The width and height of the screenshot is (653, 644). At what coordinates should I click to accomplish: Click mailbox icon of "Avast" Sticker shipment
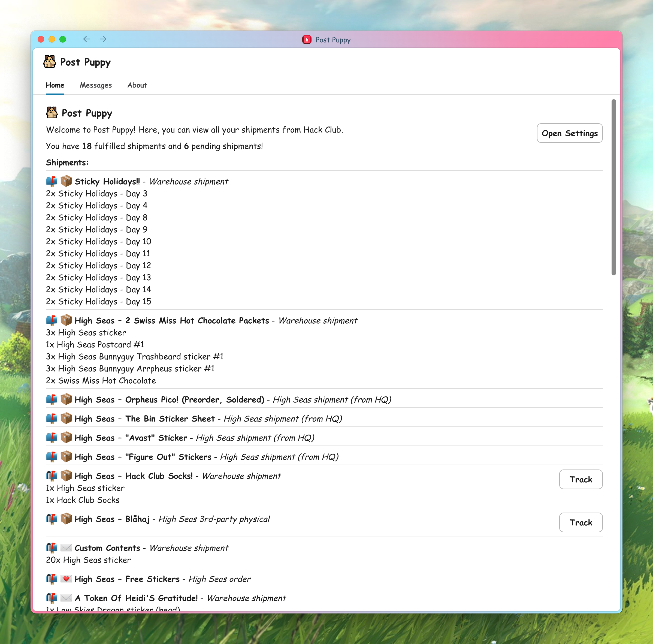coord(52,437)
